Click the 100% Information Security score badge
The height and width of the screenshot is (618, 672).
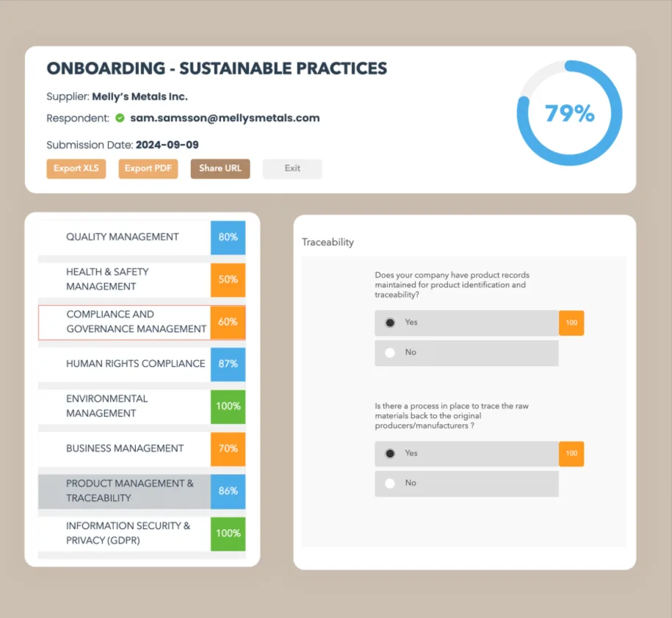[x=228, y=534]
